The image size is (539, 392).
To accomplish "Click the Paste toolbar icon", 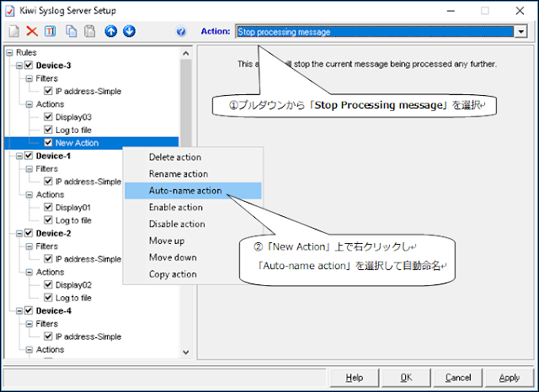I will pyautogui.click(x=90, y=31).
